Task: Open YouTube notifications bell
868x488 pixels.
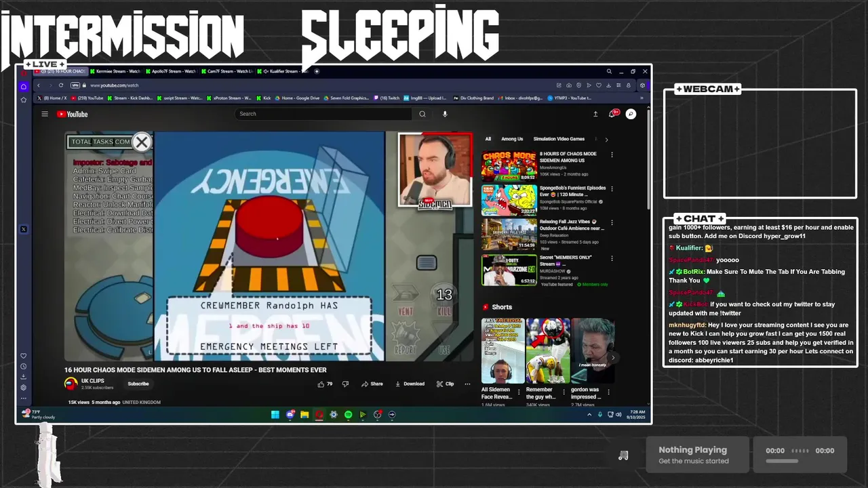Action: pyautogui.click(x=613, y=114)
